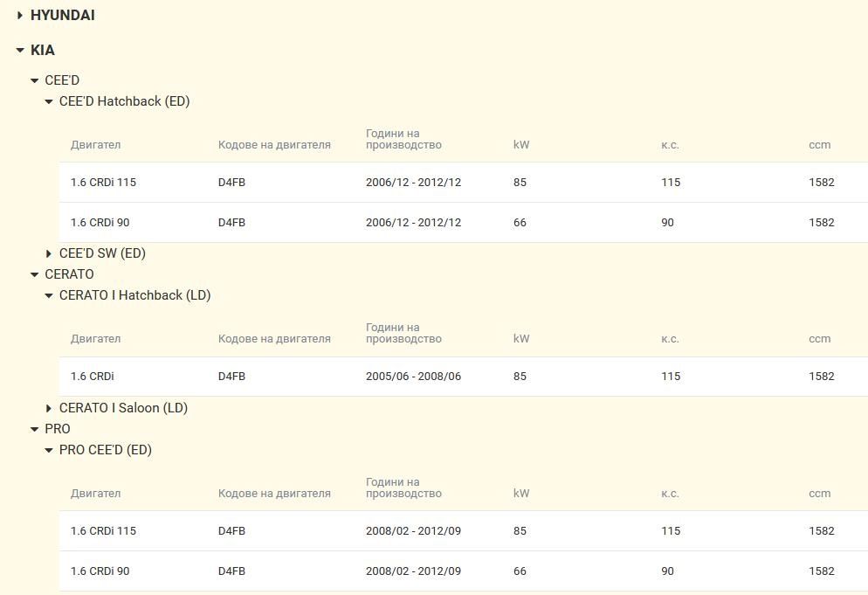Click к.с. value 115 in CERATO I Hatchback row
The image size is (868, 595).
tap(671, 377)
